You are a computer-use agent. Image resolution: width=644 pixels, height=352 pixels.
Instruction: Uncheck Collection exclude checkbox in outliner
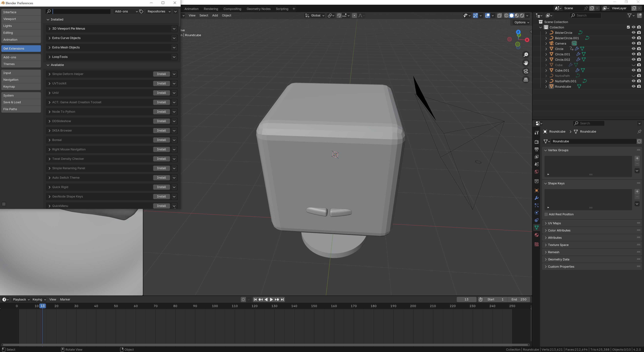(628, 27)
